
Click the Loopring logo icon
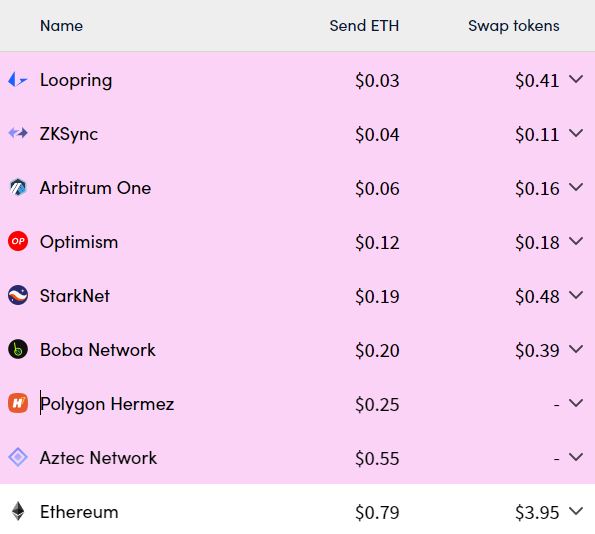tap(17, 80)
